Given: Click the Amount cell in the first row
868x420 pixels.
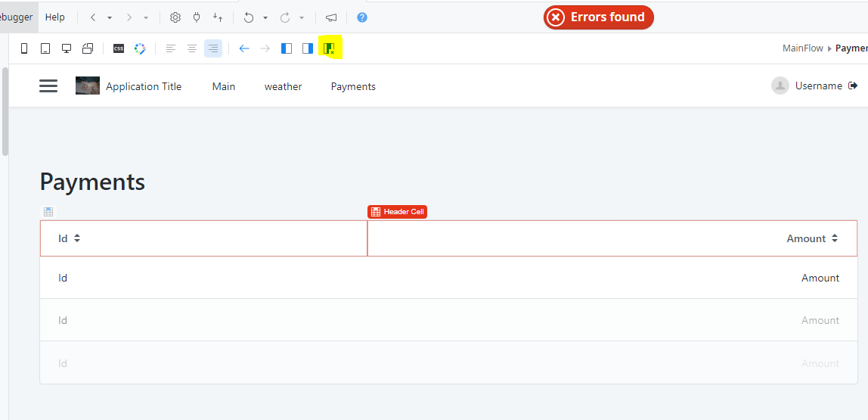Looking at the screenshot, I should pyautogui.click(x=820, y=278).
